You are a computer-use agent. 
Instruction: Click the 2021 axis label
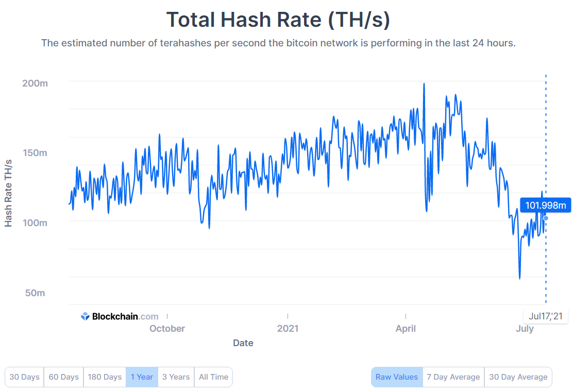tap(288, 328)
